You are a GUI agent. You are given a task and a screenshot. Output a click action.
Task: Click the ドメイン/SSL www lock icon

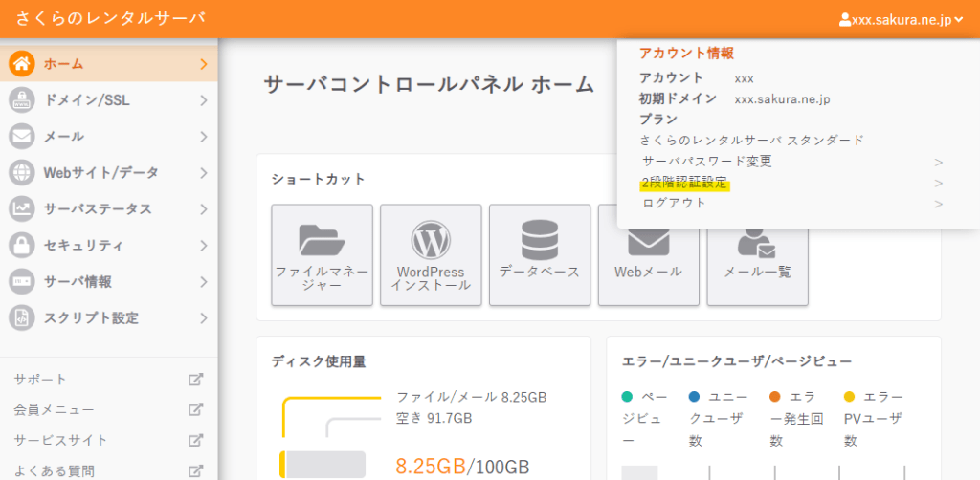coord(22,99)
